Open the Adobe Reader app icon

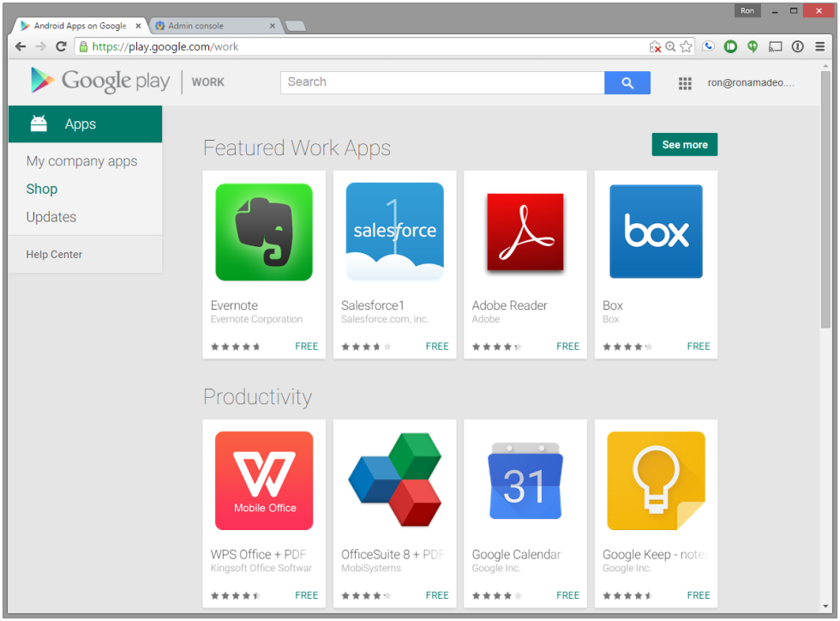(525, 231)
